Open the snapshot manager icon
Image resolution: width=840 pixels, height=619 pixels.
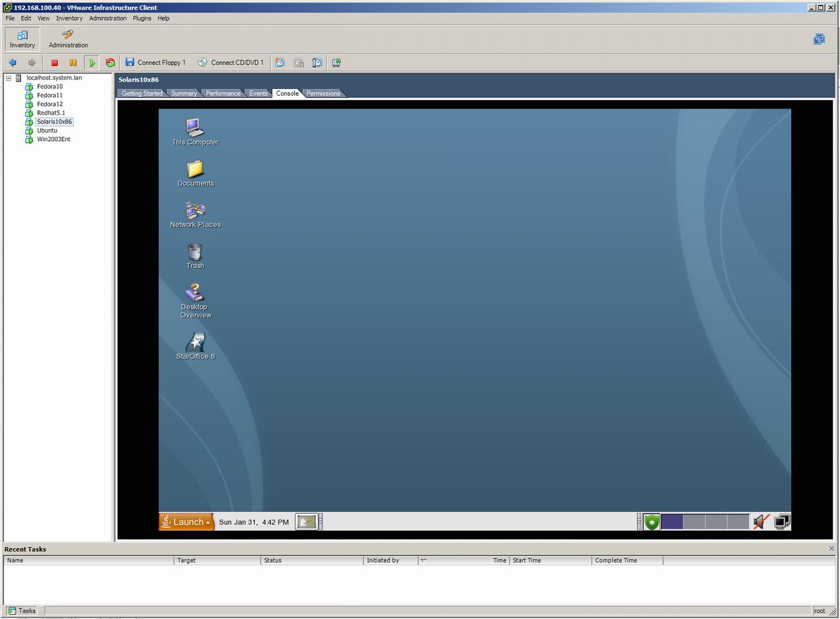[318, 63]
